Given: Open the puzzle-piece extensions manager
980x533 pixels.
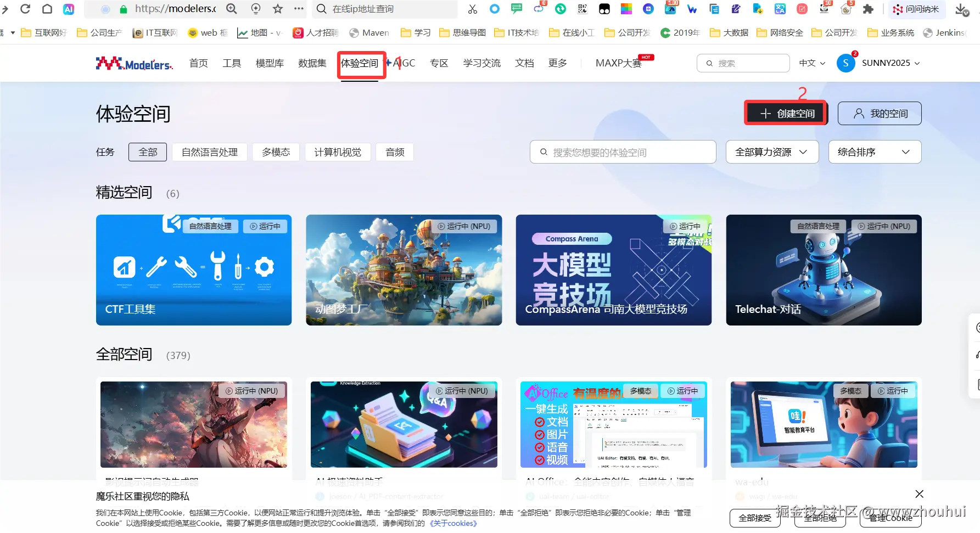Looking at the screenshot, I should coord(868,9).
